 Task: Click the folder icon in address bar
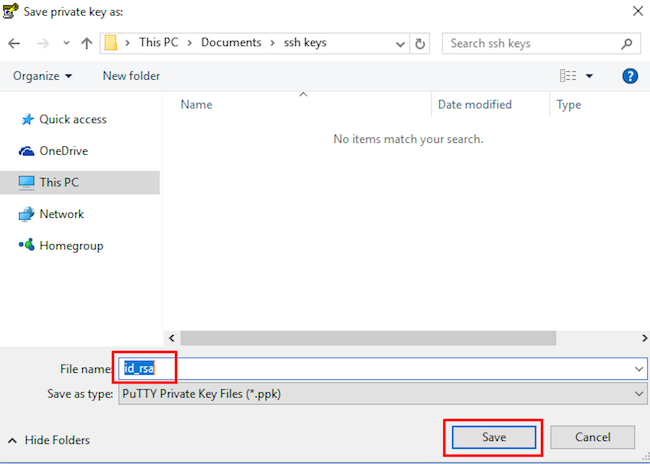coord(111,43)
